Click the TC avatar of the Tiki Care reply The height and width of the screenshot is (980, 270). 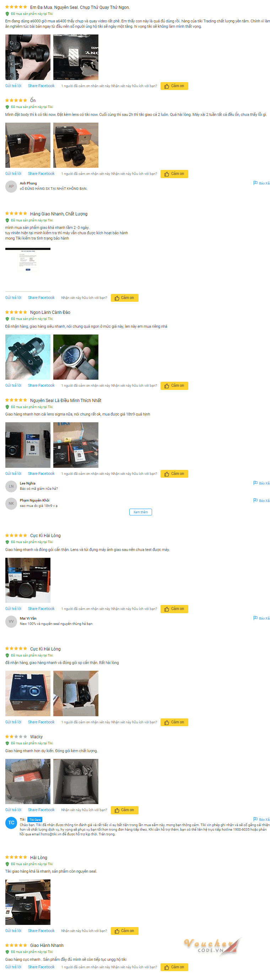click(x=11, y=823)
